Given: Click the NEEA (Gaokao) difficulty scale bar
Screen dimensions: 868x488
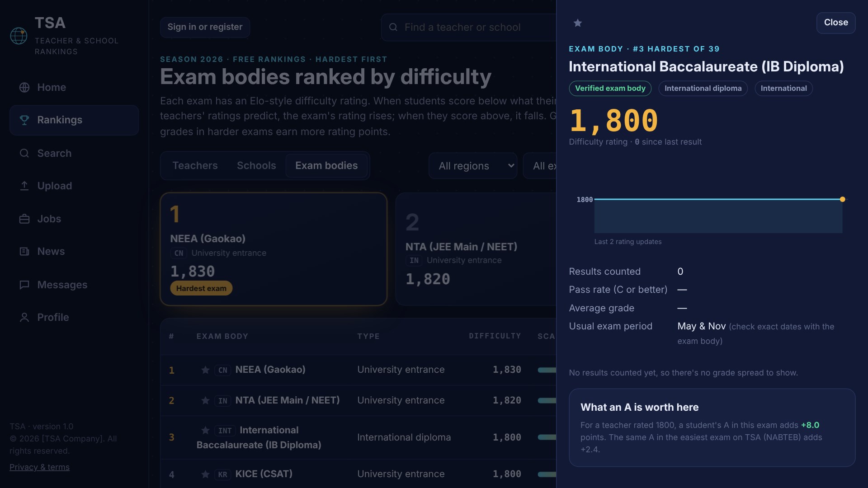Looking at the screenshot, I should pos(547,370).
